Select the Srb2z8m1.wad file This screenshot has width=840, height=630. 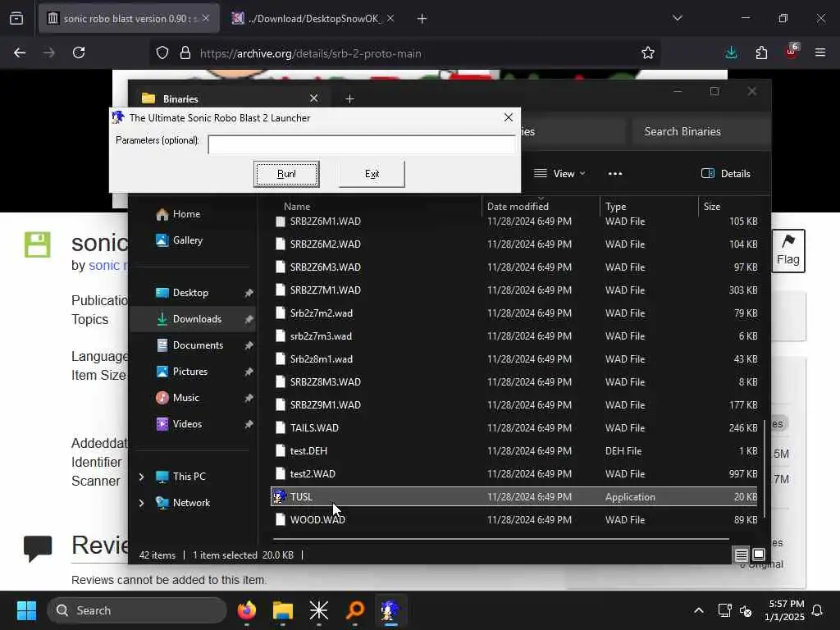coord(514,359)
